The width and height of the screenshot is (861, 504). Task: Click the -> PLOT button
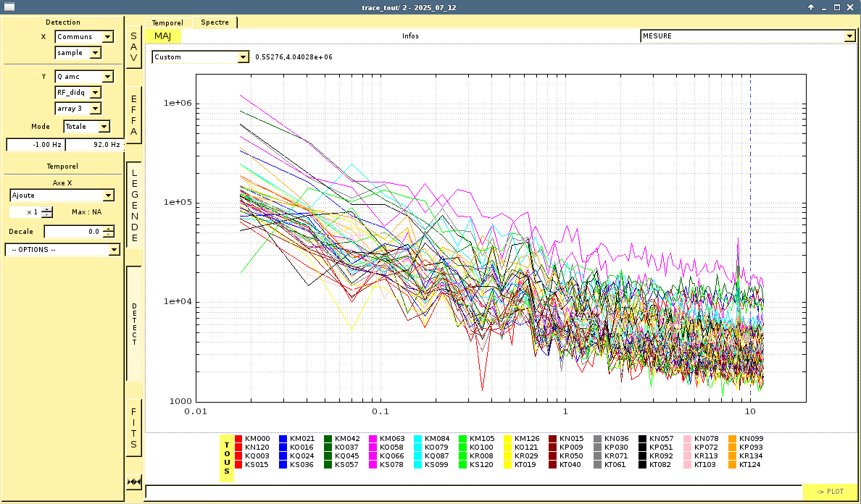(x=830, y=492)
